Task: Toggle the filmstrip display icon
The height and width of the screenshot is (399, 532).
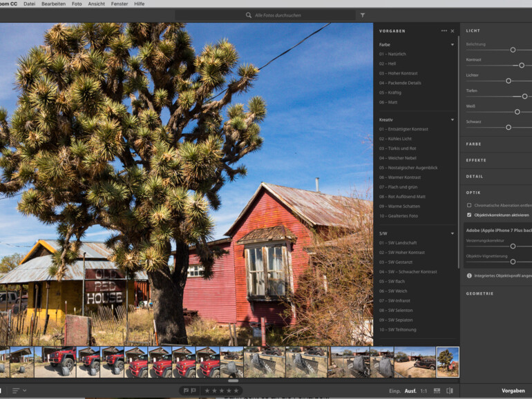Action: pyautogui.click(x=437, y=391)
